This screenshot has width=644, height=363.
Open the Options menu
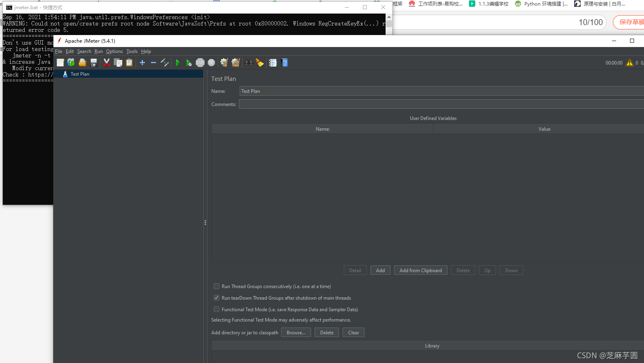(114, 51)
